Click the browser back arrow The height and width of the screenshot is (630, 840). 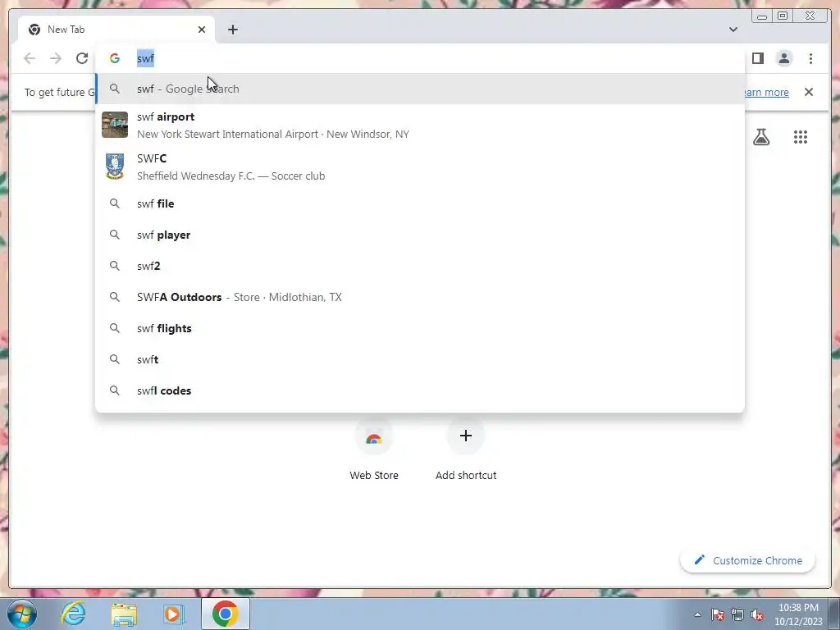point(30,58)
